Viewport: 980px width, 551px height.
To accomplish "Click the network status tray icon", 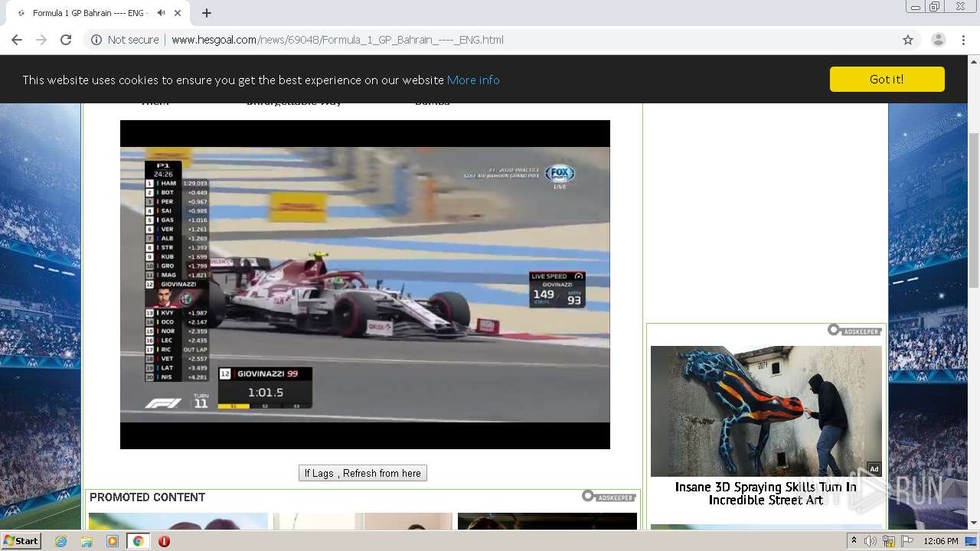I will click(x=889, y=541).
